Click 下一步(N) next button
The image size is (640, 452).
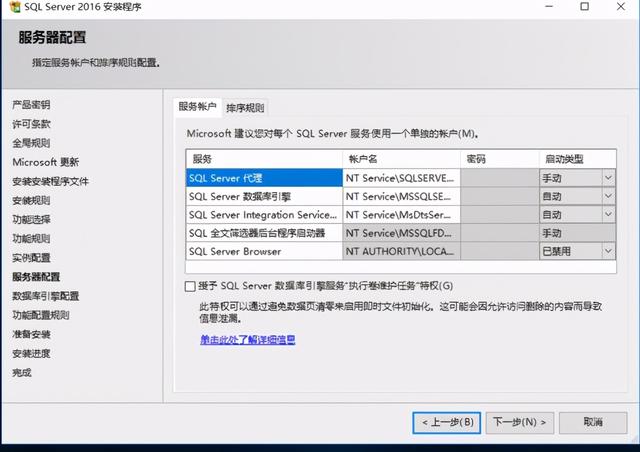click(520, 422)
